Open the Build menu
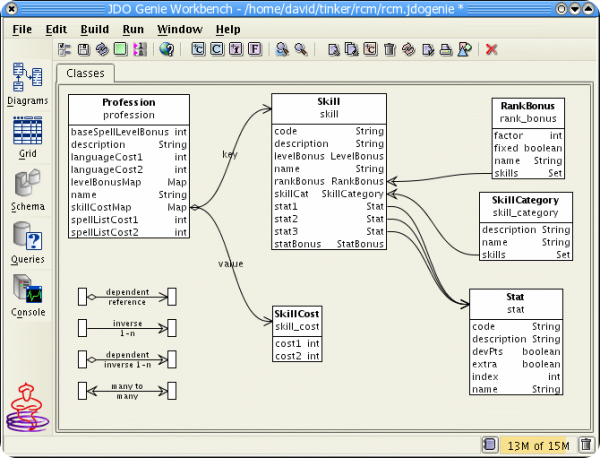Image resolution: width=600 pixels, height=458 pixels. click(95, 30)
